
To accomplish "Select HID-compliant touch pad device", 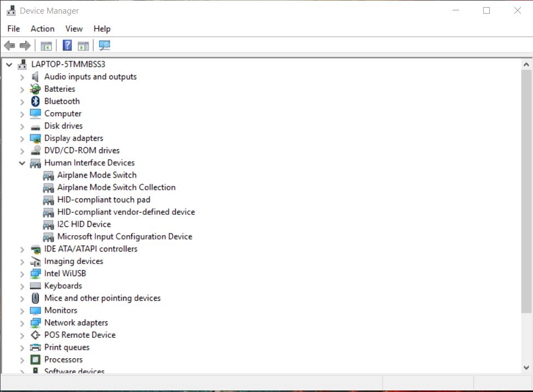I will pos(103,200).
